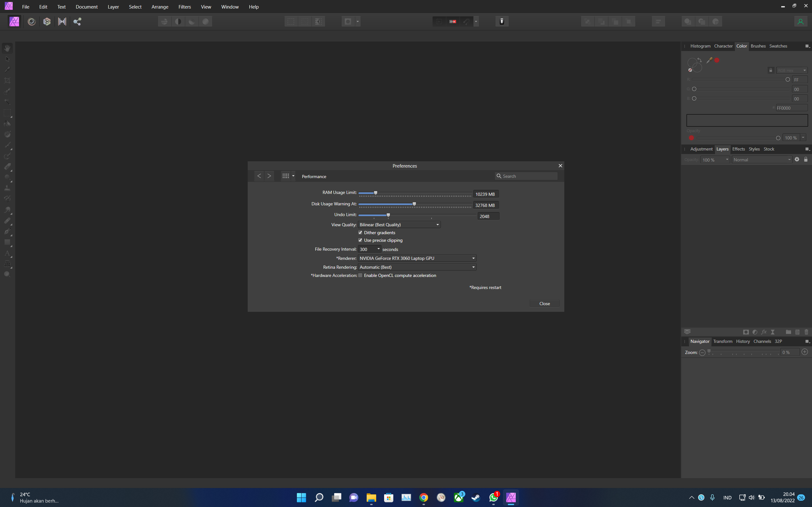Open the show all preferences grid icon
The height and width of the screenshot is (507, 812).
click(285, 176)
